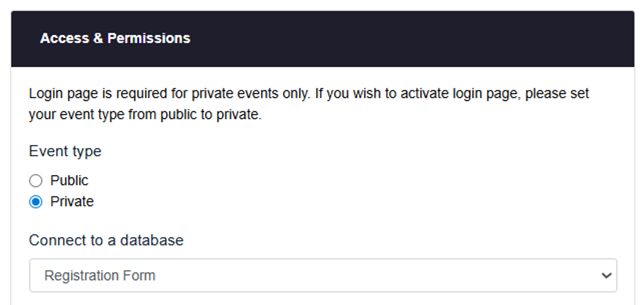Click the first line of the login page notice

(x=308, y=94)
